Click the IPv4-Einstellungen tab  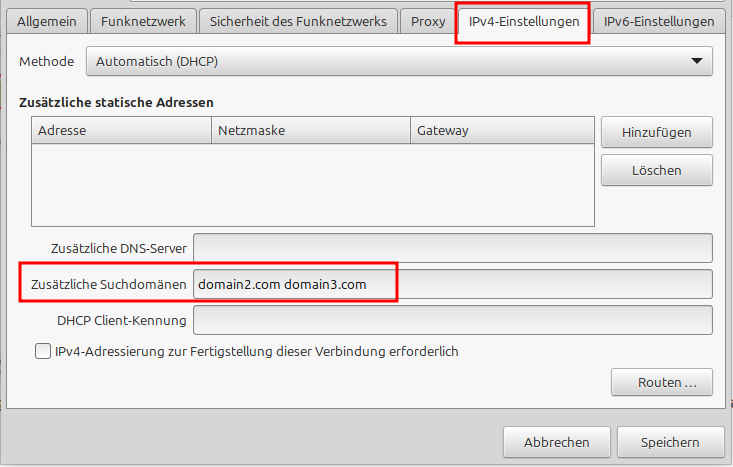click(523, 21)
